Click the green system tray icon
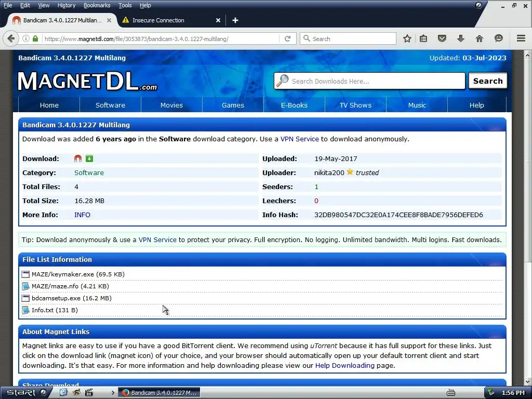Viewport: 532px width, 399px height. click(490, 393)
